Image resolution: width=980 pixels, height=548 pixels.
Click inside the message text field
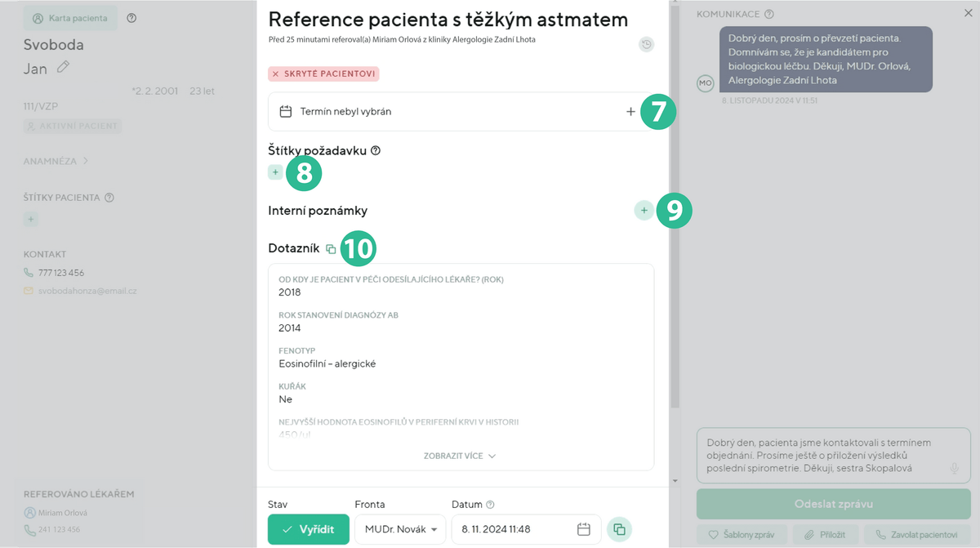coord(817,456)
